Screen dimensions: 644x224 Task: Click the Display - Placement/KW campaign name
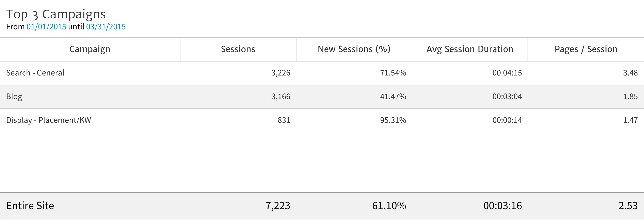click(x=48, y=120)
